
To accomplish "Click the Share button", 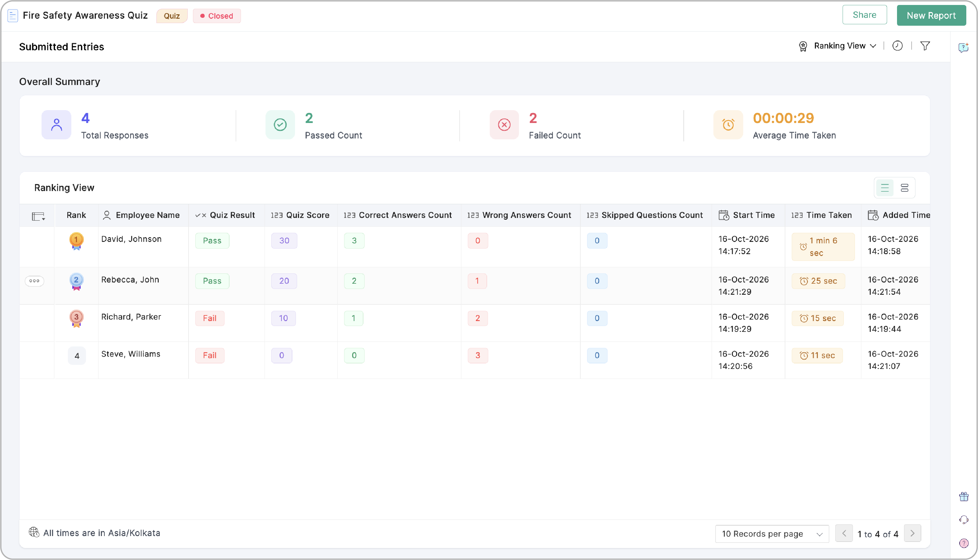I will click(x=864, y=15).
